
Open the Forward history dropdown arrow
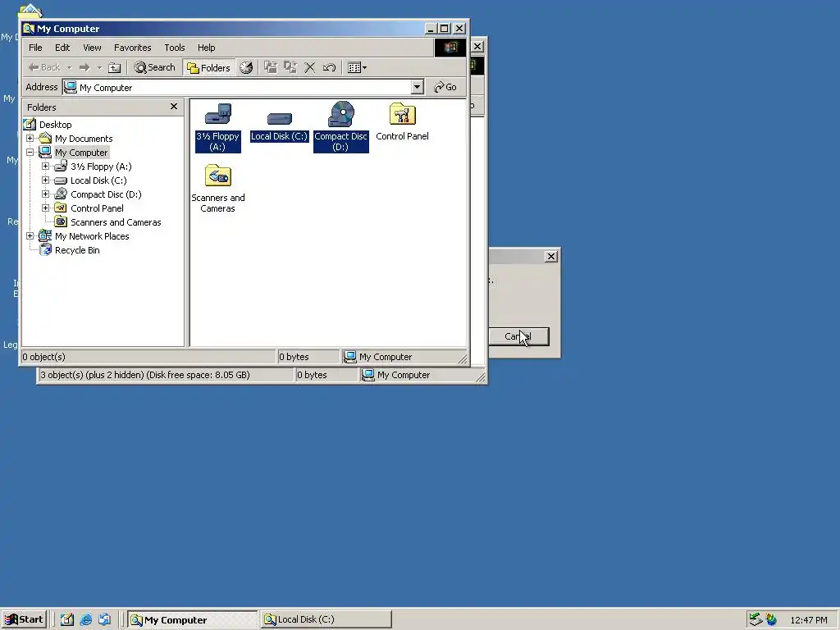[99, 67]
